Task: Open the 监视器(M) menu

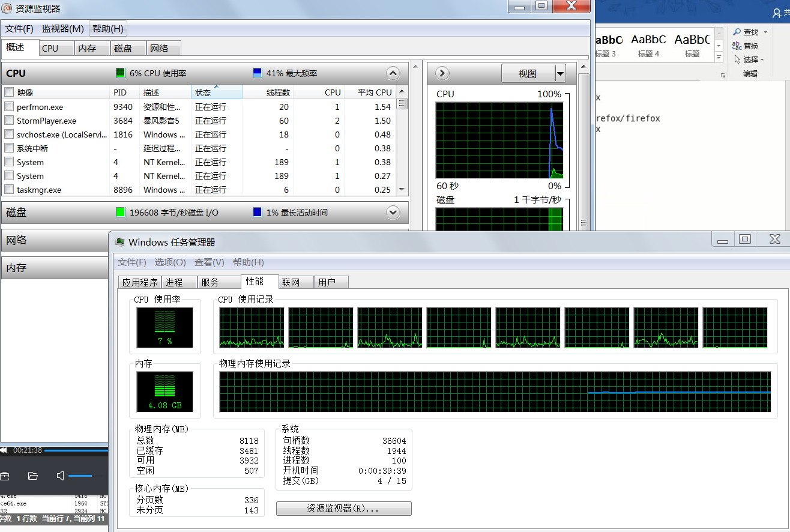Action: click(x=63, y=29)
